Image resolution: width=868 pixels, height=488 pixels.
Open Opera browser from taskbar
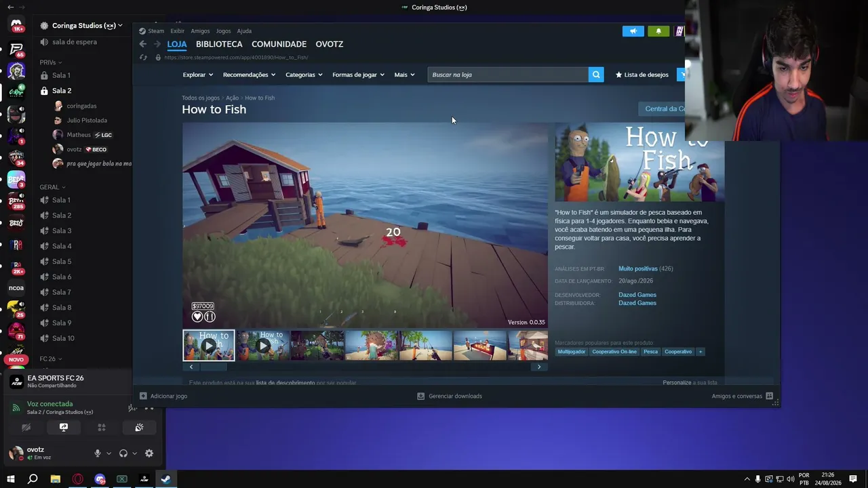[78, 479]
